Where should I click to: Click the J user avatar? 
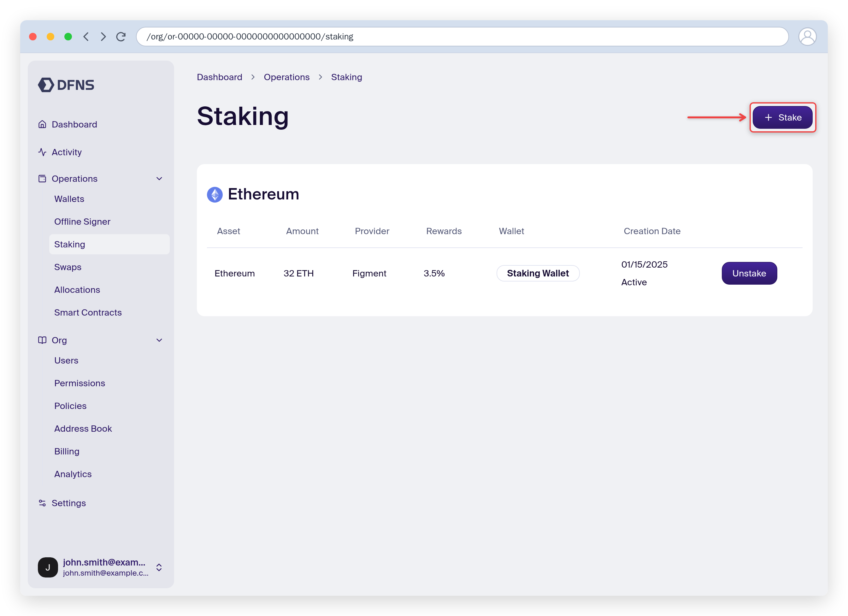48,567
